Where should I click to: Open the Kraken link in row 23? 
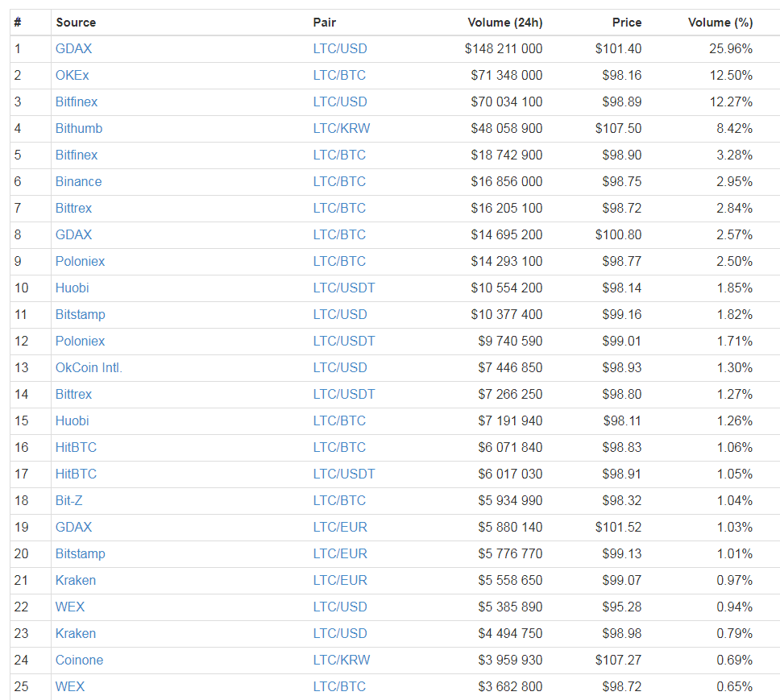pyautogui.click(x=76, y=634)
